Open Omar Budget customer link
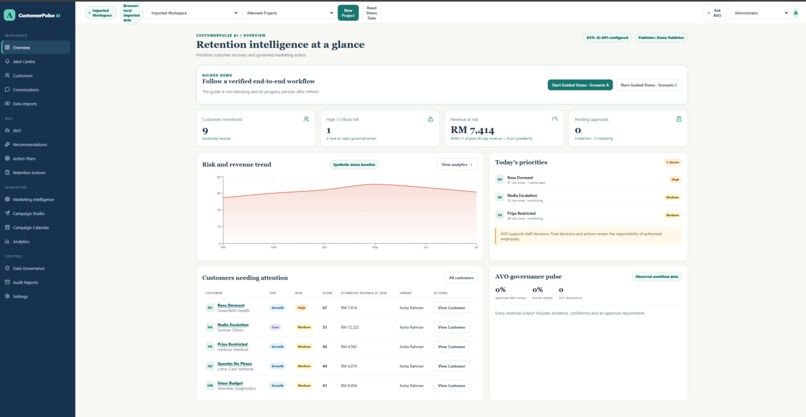Screen dimensions: 806x417 [230, 383]
